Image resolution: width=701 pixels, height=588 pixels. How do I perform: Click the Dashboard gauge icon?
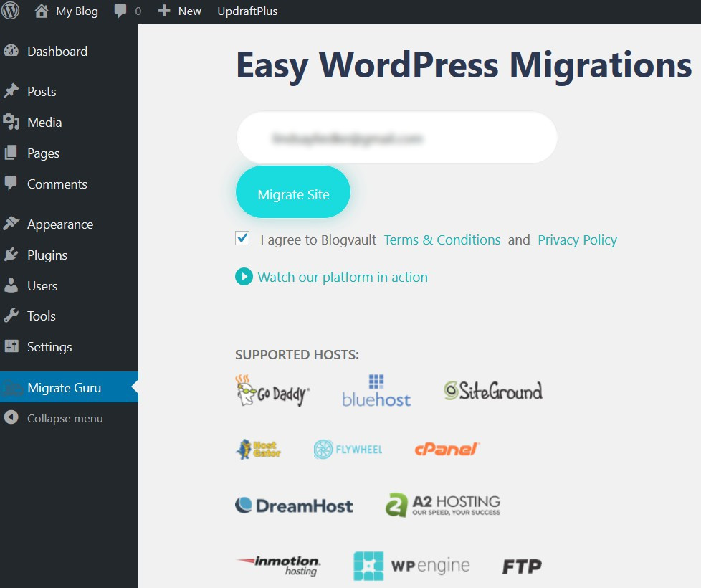tap(11, 51)
